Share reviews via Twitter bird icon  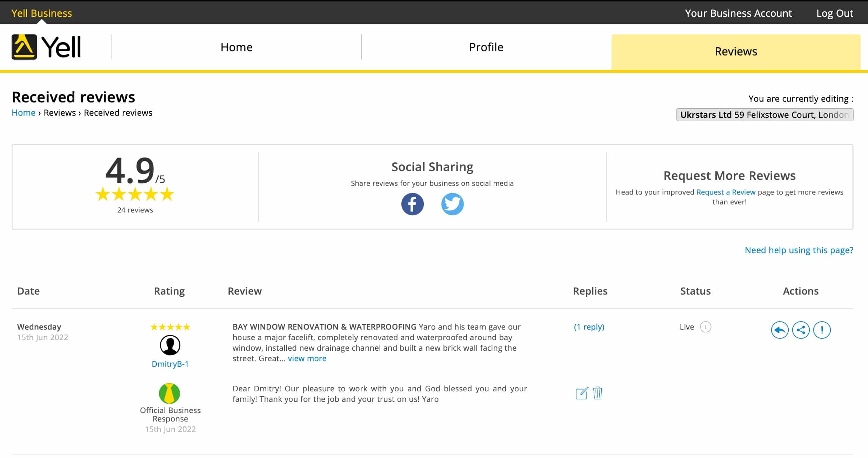[452, 204]
